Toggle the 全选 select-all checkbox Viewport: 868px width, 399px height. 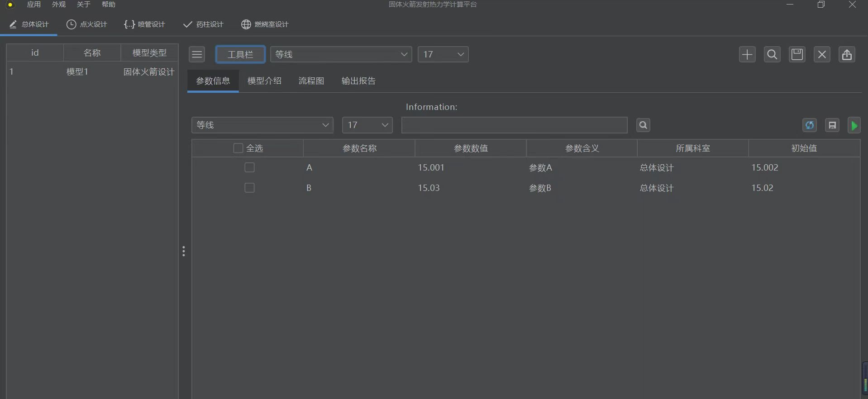click(x=238, y=148)
